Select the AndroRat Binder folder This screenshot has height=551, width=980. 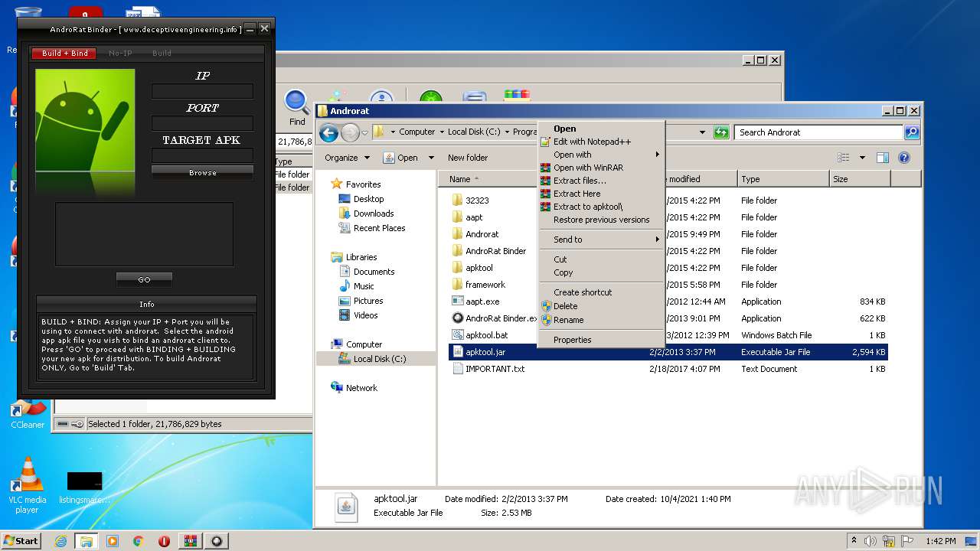coord(495,251)
